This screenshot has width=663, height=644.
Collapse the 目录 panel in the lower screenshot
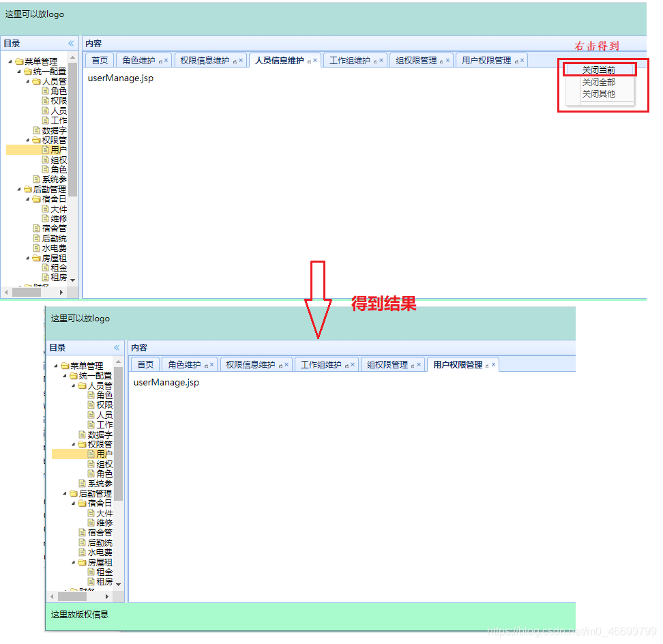click(117, 347)
